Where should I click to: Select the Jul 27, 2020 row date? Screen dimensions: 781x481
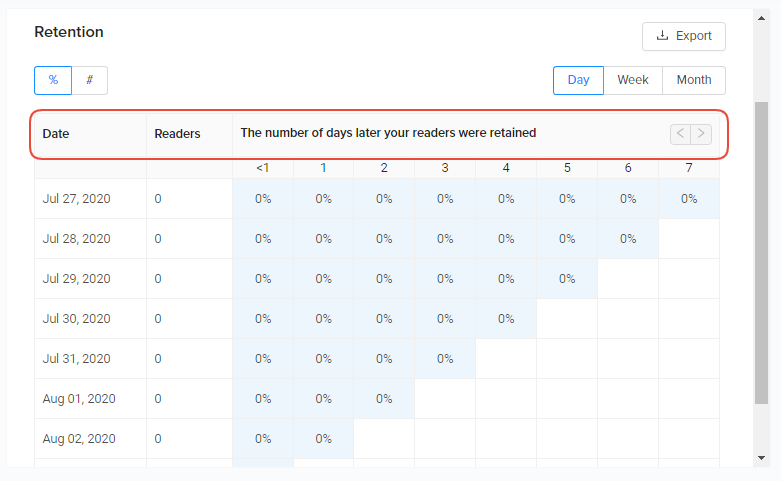click(x=76, y=199)
